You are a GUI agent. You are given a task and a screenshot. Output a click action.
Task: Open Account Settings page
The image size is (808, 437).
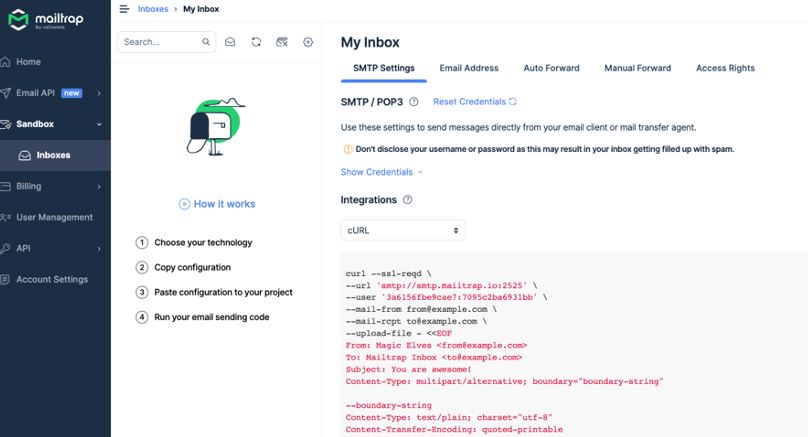click(52, 279)
